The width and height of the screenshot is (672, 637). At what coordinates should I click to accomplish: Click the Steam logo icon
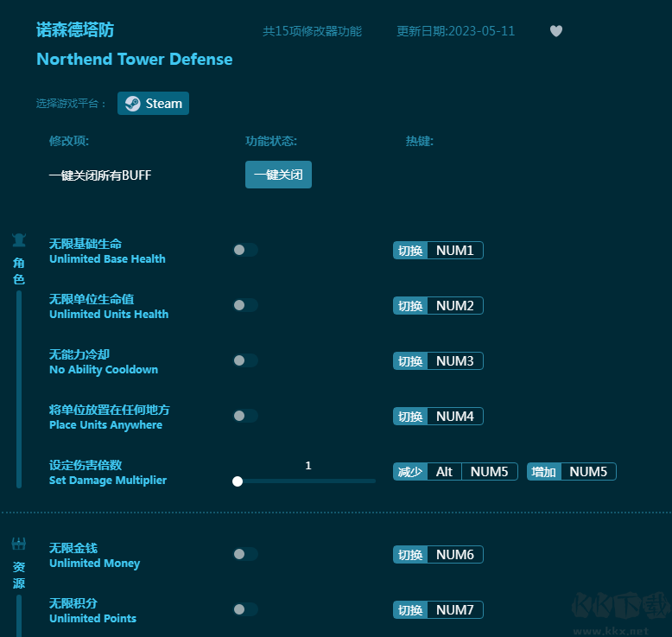132,104
